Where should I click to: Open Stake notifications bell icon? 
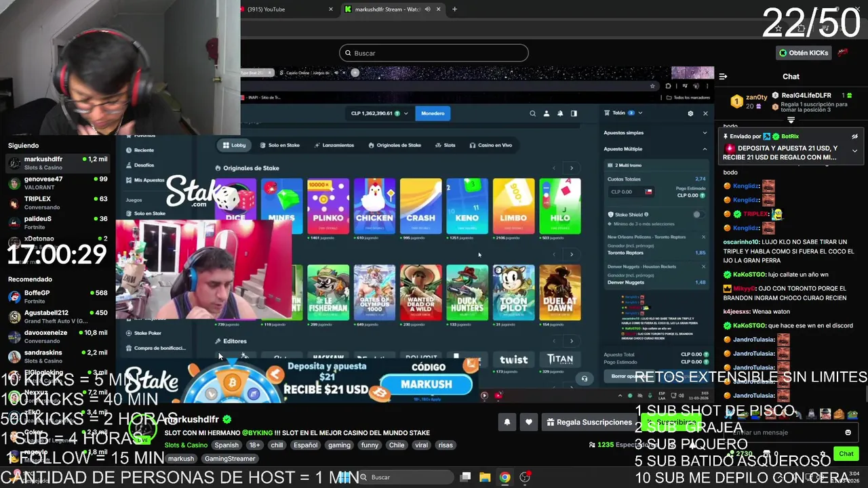pyautogui.click(x=560, y=113)
